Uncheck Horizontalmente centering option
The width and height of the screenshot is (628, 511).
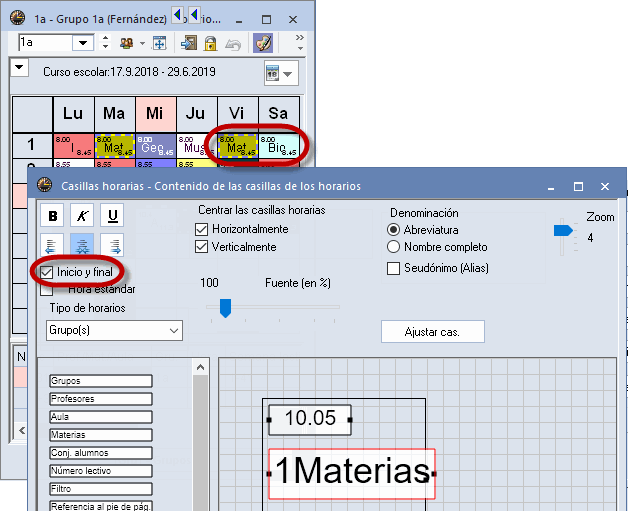[201, 229]
